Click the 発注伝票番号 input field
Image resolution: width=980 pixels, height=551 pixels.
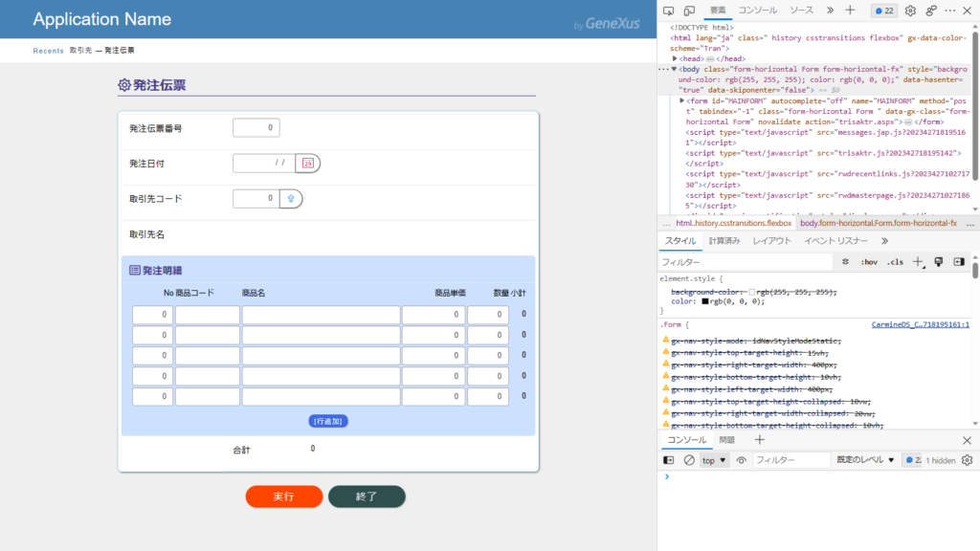(x=256, y=128)
